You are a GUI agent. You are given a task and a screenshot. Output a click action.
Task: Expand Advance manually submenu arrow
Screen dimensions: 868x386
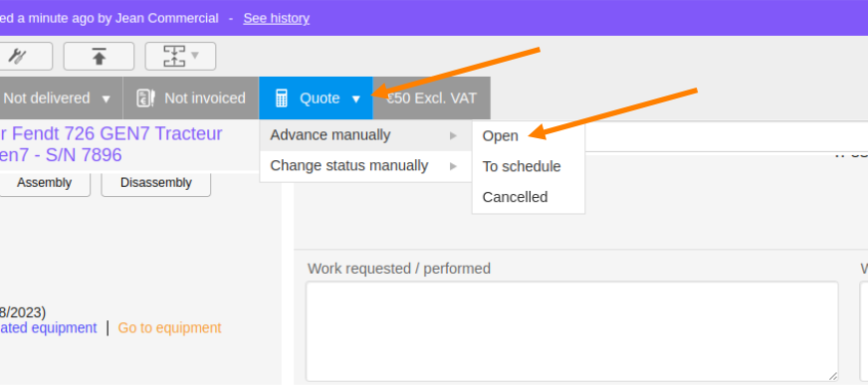453,135
